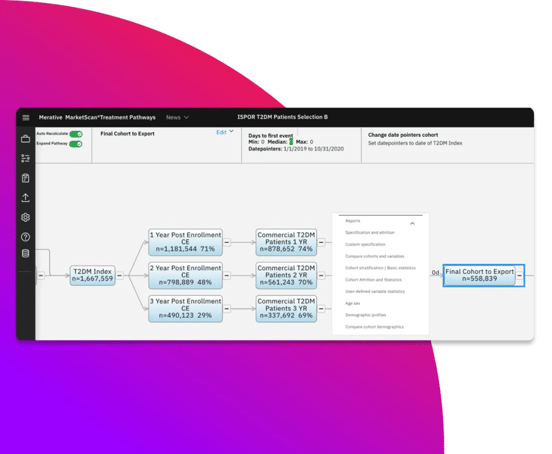552x454 pixels.
Task: Select the 3 Year Post Enrollment CE node
Action: [x=186, y=309]
